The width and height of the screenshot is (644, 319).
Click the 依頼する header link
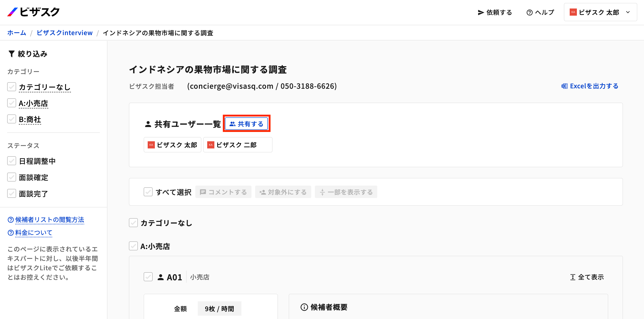click(x=495, y=13)
